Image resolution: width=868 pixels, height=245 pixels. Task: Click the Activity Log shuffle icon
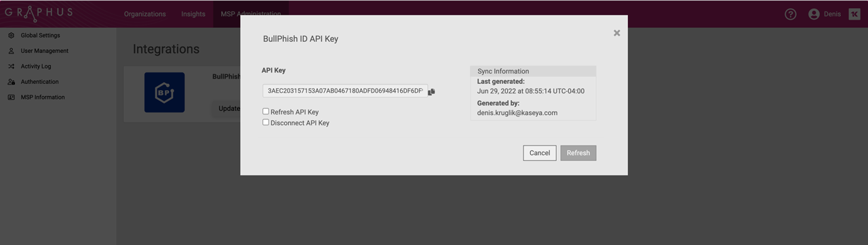click(12, 66)
